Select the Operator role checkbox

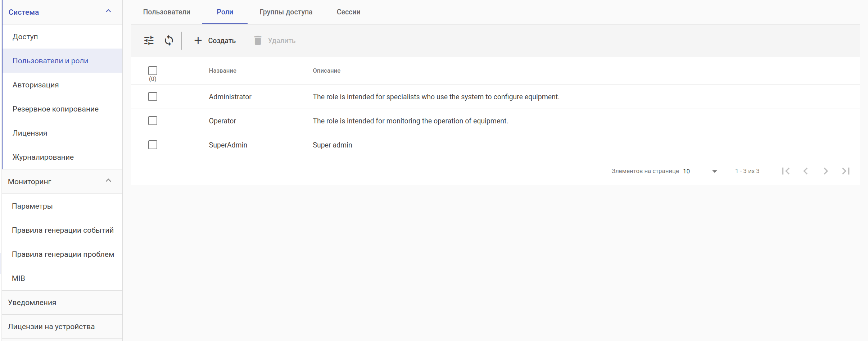pyautogui.click(x=153, y=121)
